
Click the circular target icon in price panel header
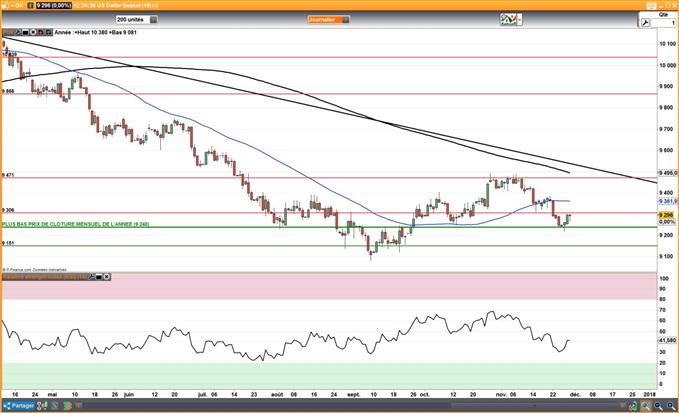pyautogui.click(x=33, y=32)
